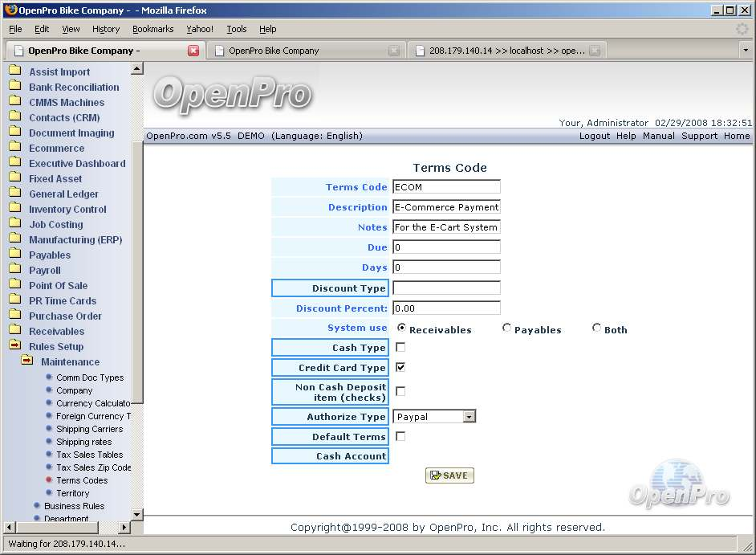The image size is (756, 555).
Task: Click the Logout link
Action: point(595,136)
